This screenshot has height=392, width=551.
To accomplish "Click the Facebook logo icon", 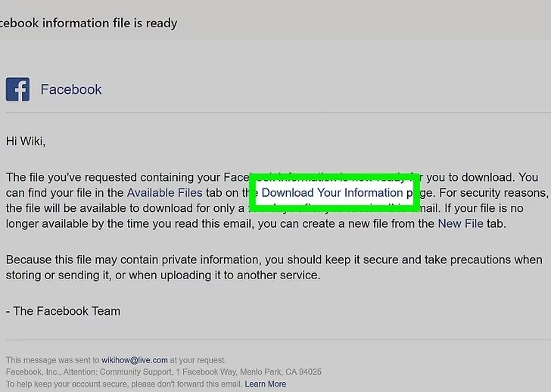I will coord(17,89).
